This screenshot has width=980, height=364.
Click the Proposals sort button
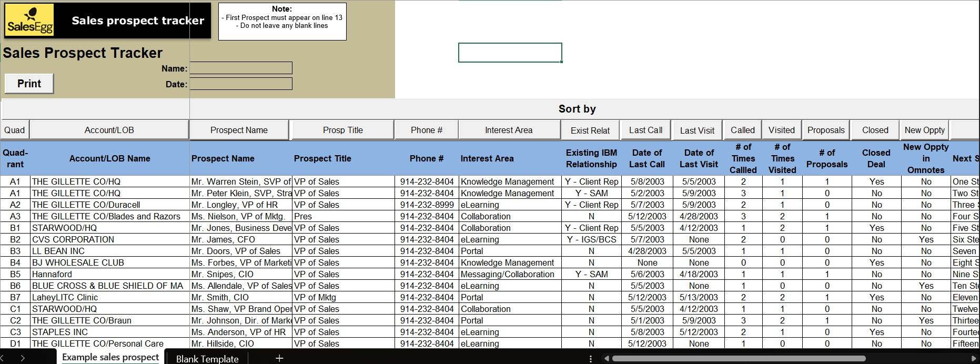[826, 130]
